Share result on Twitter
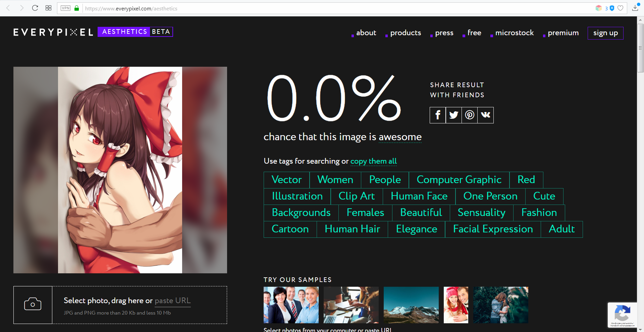Viewport: 644px width, 332px height. [454, 115]
